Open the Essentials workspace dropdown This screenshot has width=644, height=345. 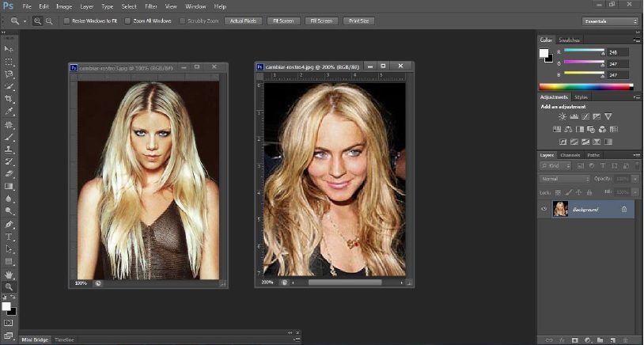tap(608, 21)
